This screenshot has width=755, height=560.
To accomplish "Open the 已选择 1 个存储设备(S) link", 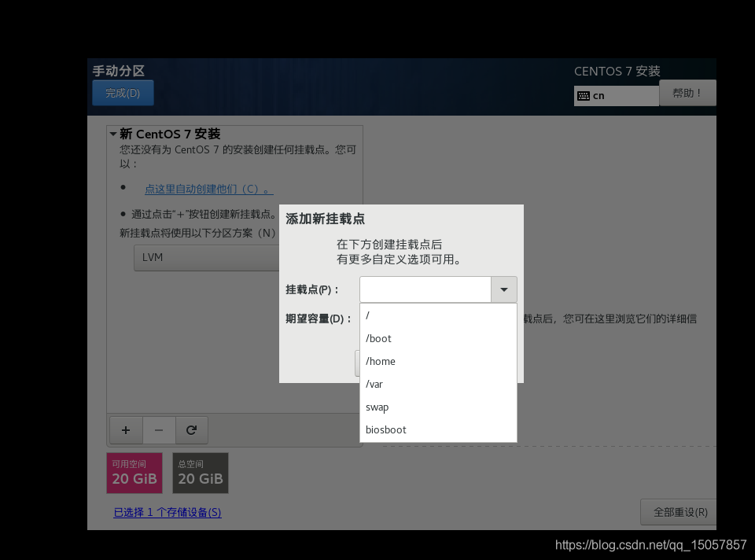I will pyautogui.click(x=168, y=512).
